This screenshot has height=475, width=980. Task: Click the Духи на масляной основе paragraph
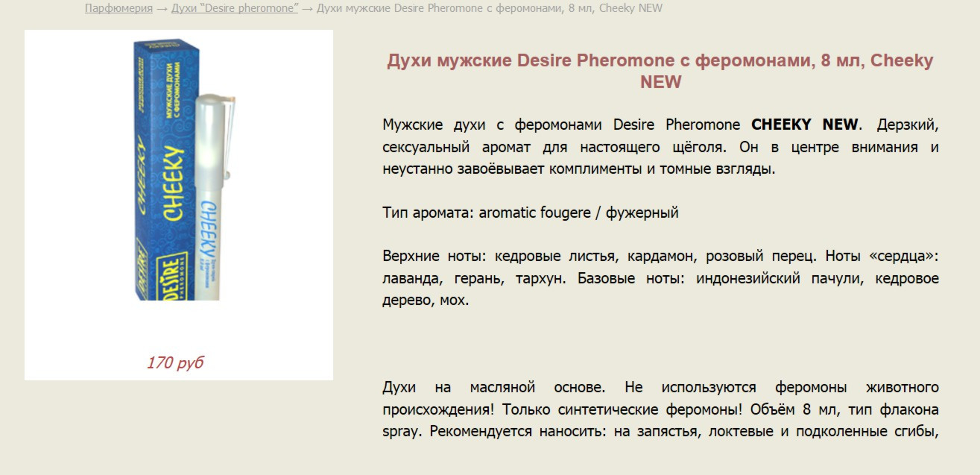[x=660, y=409]
